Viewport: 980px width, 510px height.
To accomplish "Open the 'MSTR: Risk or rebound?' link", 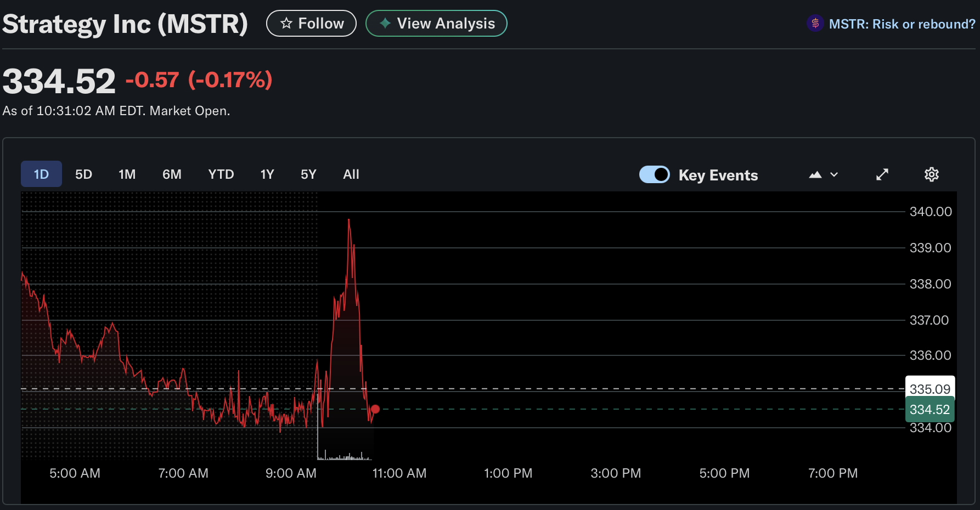I will [902, 24].
